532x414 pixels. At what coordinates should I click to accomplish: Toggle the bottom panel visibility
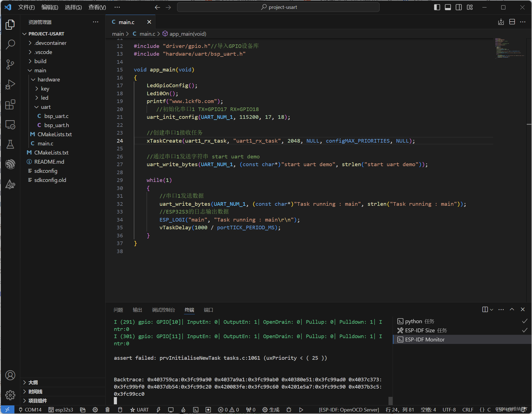(x=448, y=7)
